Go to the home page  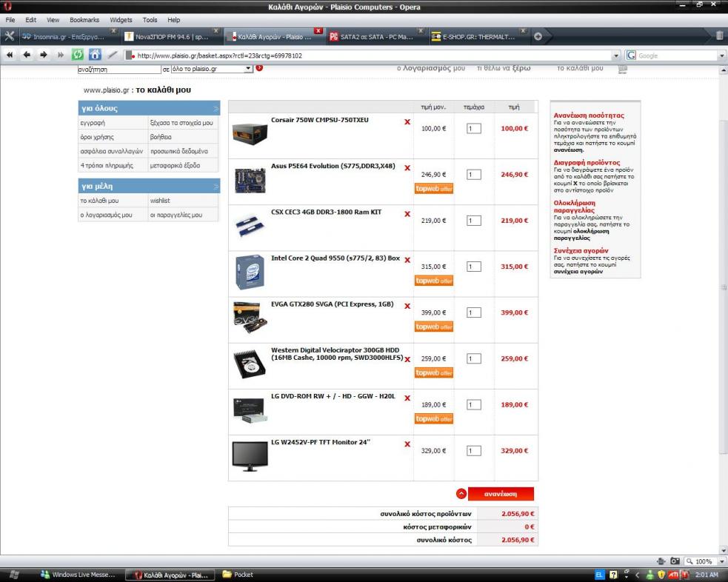tap(95, 55)
